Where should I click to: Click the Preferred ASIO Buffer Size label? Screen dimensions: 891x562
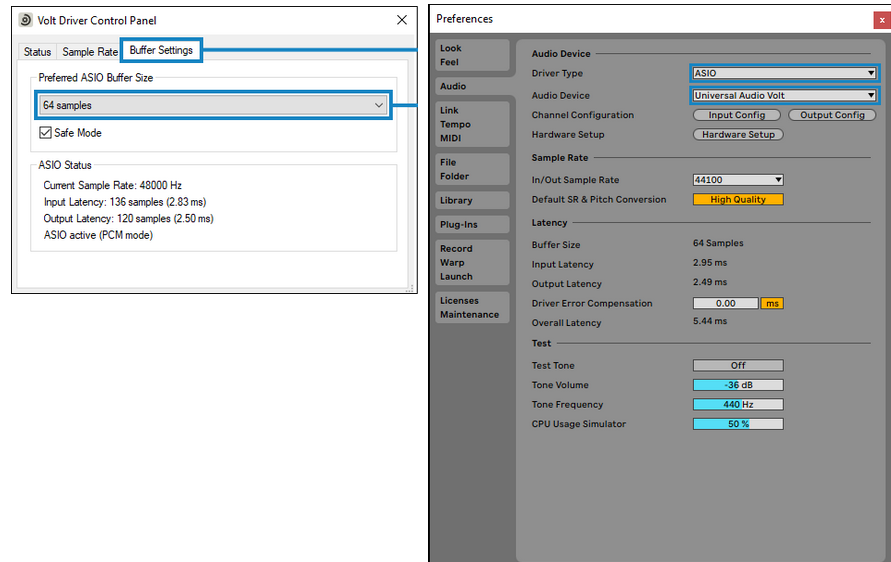(x=95, y=78)
